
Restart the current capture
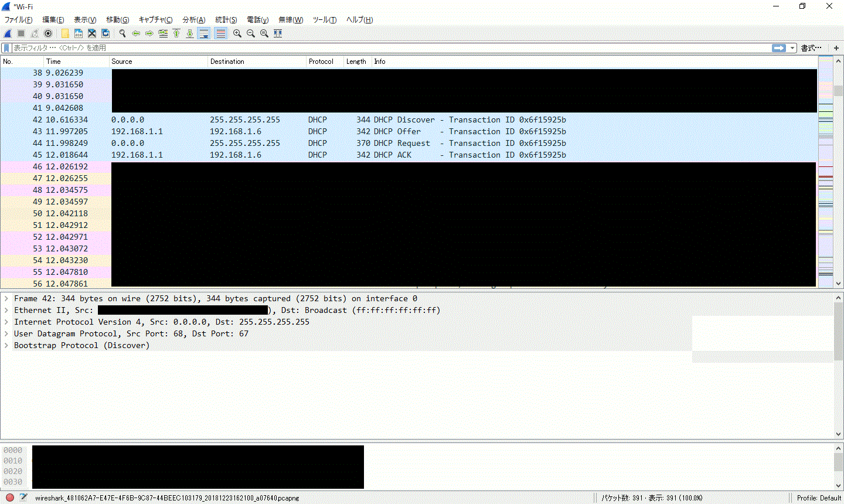coord(35,33)
